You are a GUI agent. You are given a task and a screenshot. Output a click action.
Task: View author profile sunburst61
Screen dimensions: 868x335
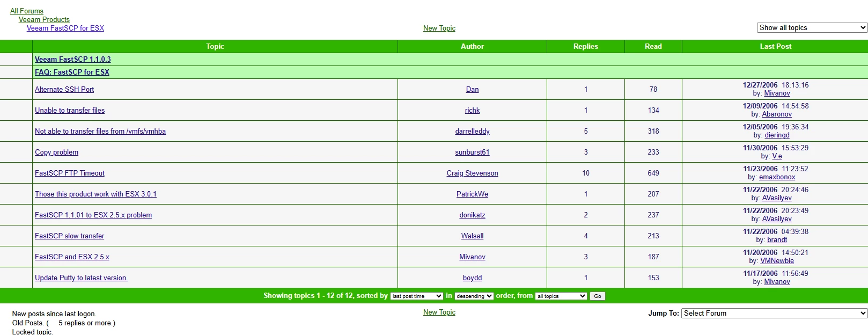click(472, 152)
